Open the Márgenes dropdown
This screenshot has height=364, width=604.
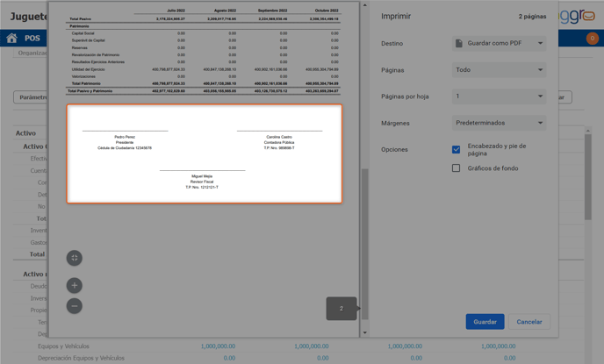499,123
